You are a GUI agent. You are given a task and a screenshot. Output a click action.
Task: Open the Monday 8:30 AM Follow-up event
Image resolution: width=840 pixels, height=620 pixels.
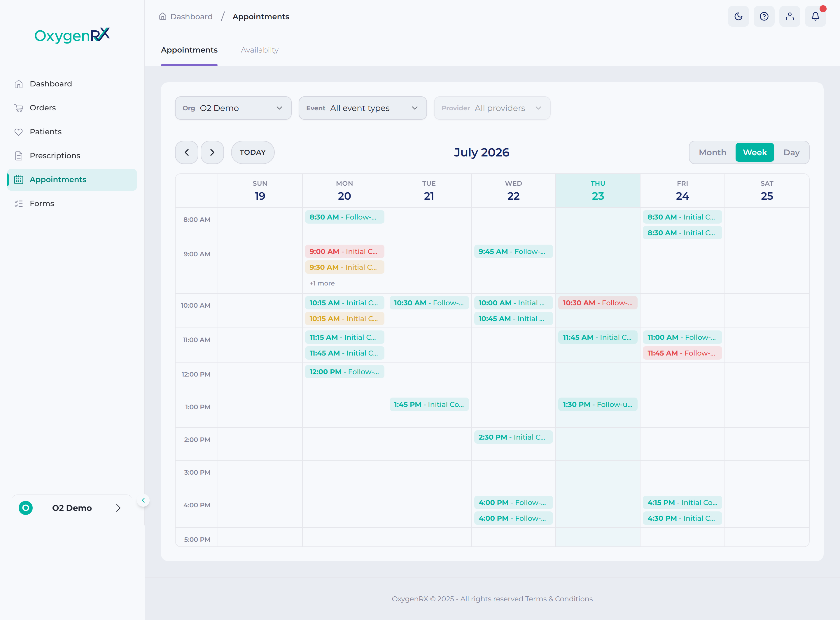coord(344,217)
